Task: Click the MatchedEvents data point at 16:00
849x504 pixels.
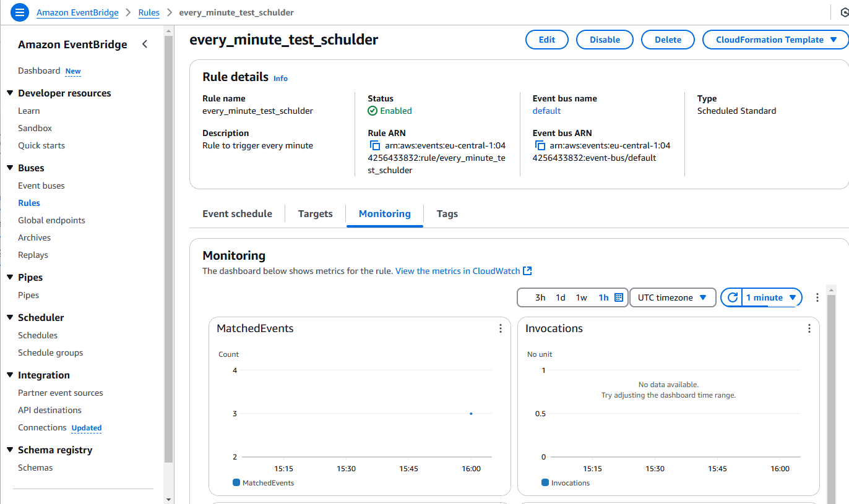Action: [471, 413]
